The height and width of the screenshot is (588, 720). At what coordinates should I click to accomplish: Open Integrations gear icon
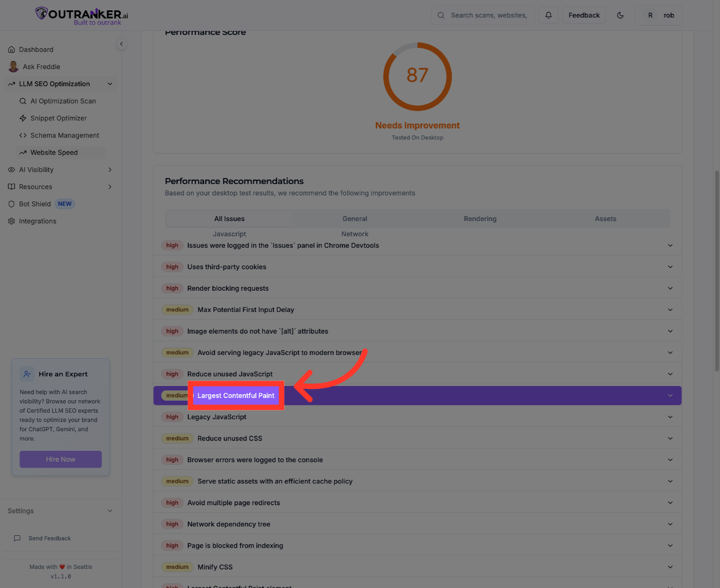11,221
